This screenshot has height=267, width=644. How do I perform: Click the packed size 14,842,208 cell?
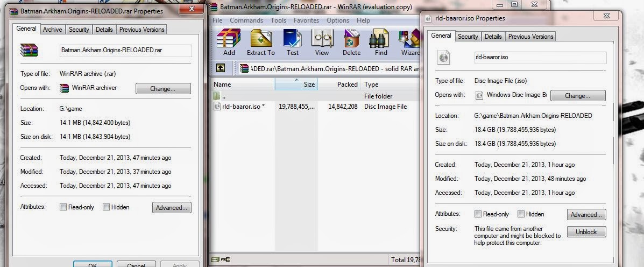pyautogui.click(x=343, y=107)
